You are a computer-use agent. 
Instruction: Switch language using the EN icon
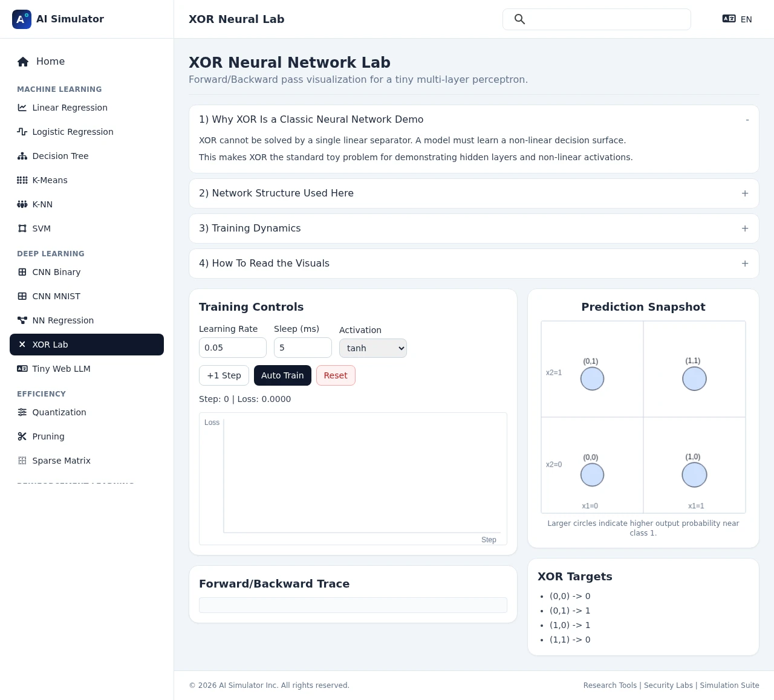pyautogui.click(x=729, y=19)
